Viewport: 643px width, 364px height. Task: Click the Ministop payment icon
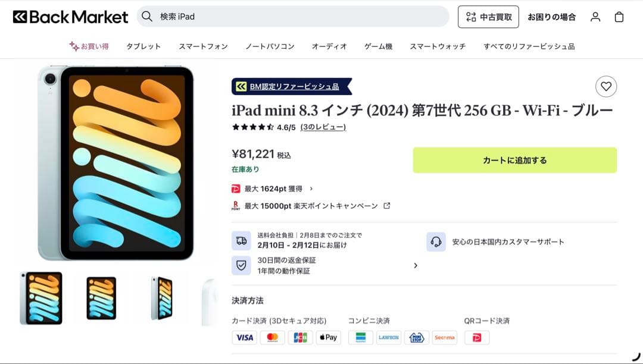417,337
